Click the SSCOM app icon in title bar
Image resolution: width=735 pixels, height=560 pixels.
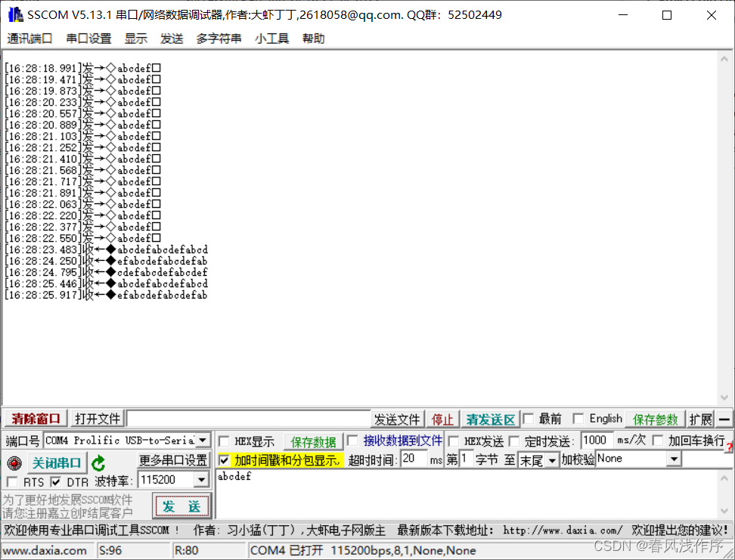click(x=14, y=14)
